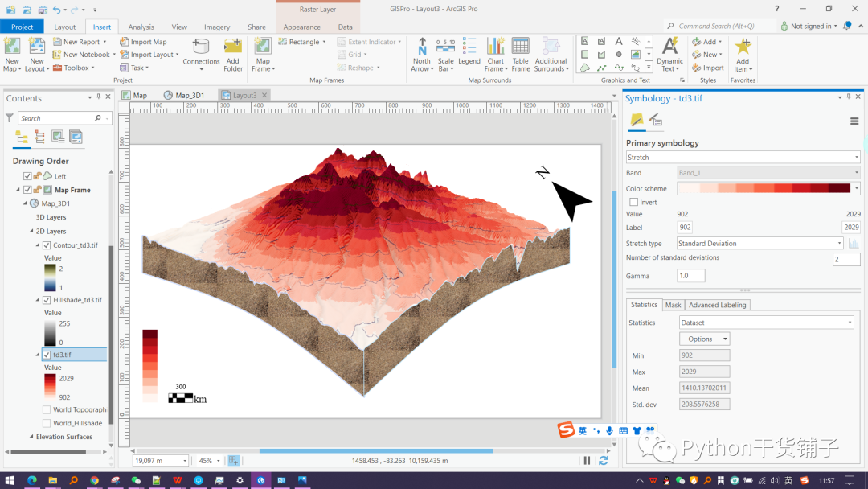Screen dimensions: 868x489
Task: Click the Hillshade grayscale legend swatch
Action: (x=50, y=332)
